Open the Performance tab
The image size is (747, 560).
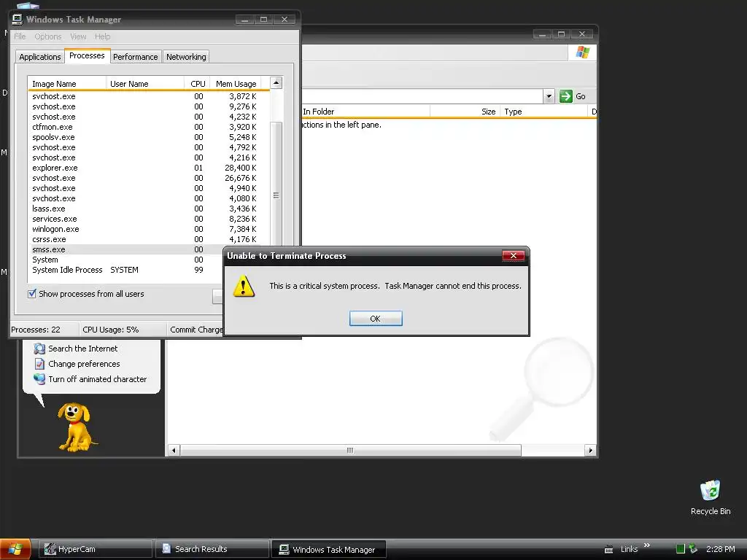(x=135, y=57)
